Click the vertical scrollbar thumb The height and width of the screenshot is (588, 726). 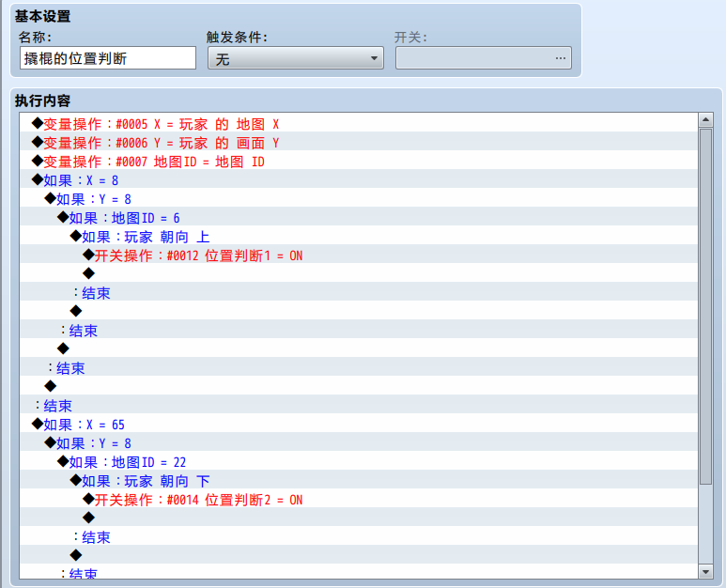pos(705,306)
